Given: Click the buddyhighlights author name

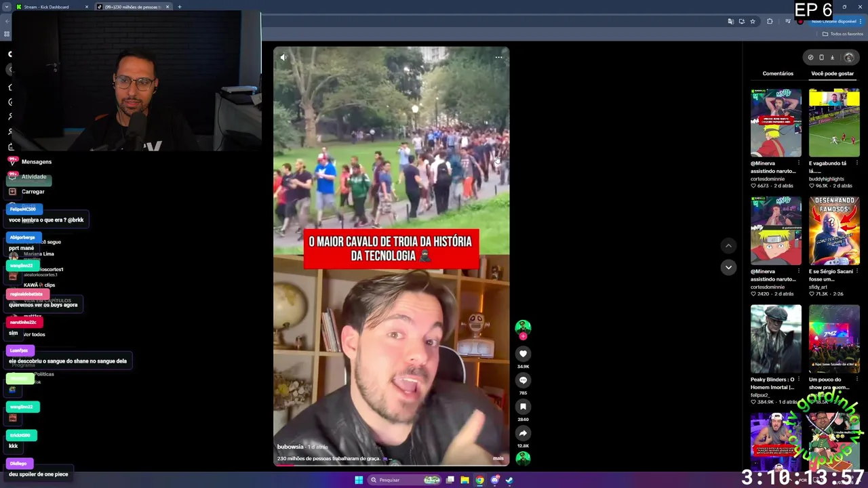Looking at the screenshot, I should pos(826,179).
